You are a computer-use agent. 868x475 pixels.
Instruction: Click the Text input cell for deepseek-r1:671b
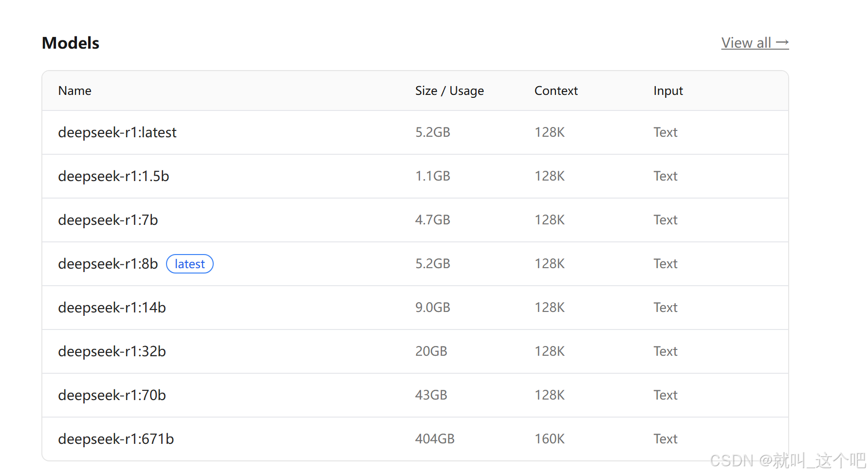[x=665, y=439]
